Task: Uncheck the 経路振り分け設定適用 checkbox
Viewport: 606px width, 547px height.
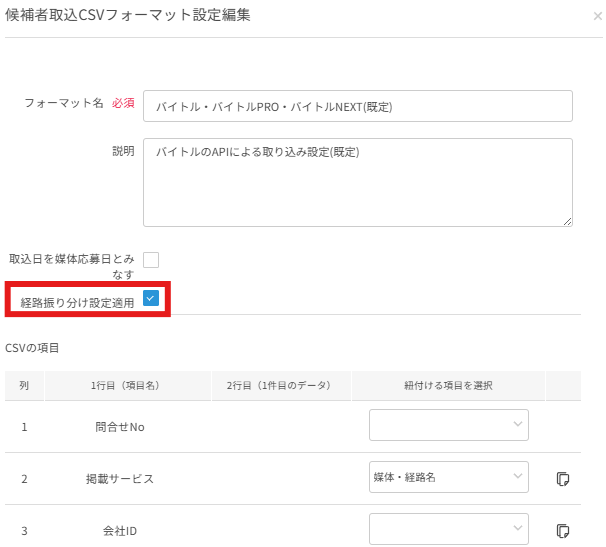Action: click(151, 298)
